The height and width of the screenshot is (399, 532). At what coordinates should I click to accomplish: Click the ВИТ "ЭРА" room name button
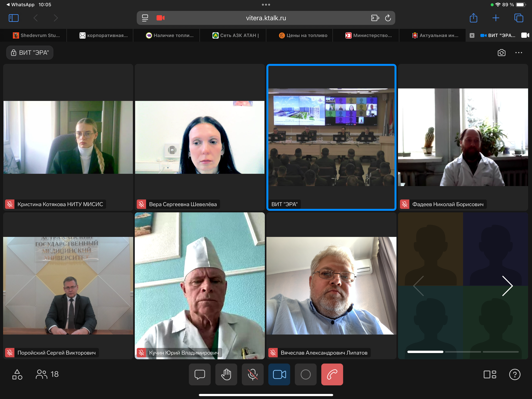[x=30, y=53]
